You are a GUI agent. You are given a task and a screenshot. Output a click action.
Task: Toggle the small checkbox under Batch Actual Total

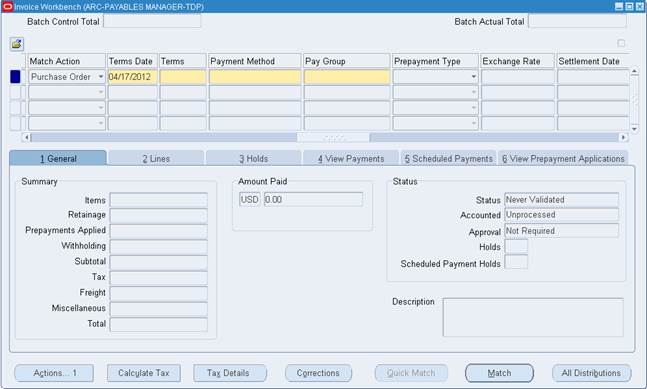621,43
